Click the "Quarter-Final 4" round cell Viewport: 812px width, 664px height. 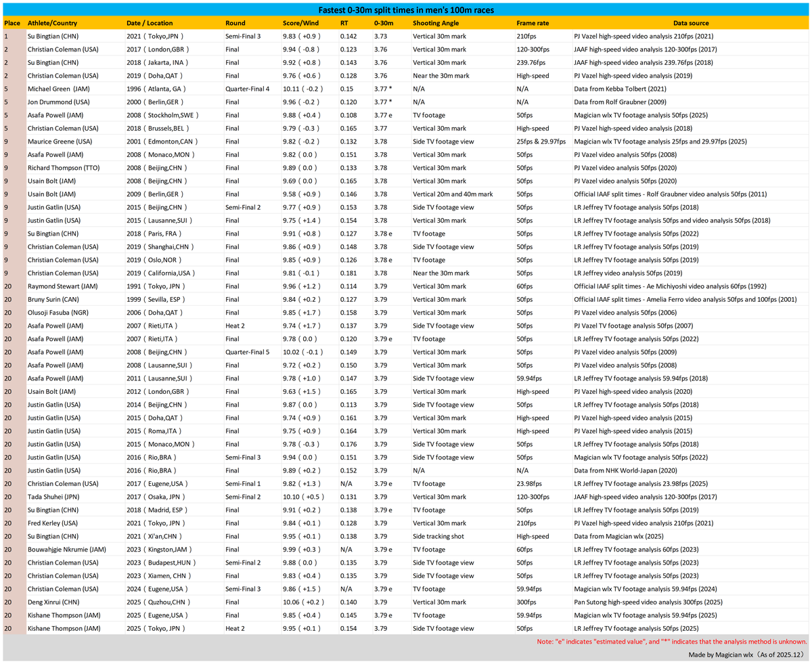point(248,89)
